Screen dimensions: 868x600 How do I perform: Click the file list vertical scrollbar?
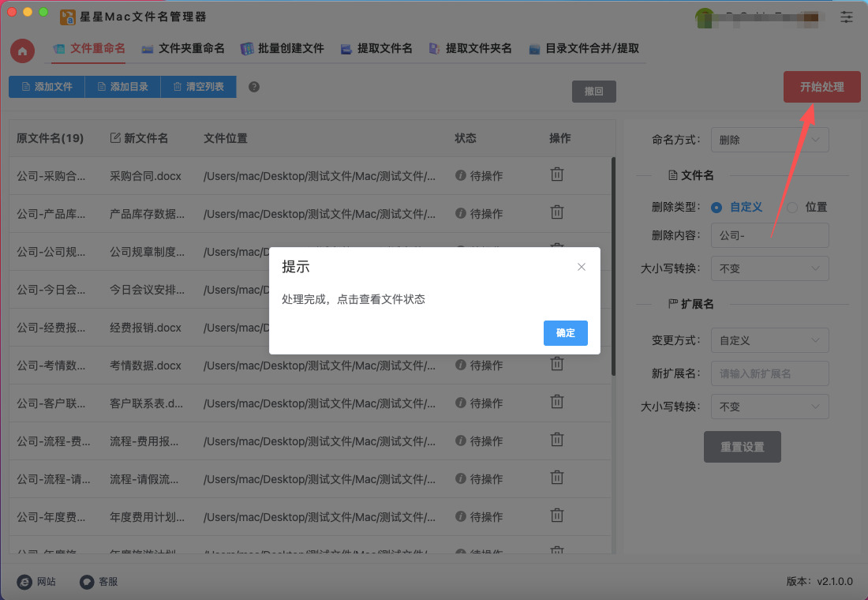tap(613, 266)
